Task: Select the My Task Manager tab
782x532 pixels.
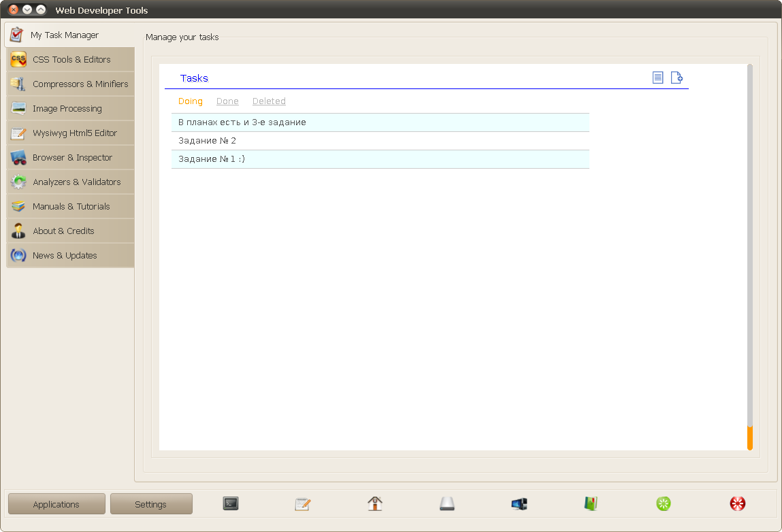Action: click(x=70, y=35)
